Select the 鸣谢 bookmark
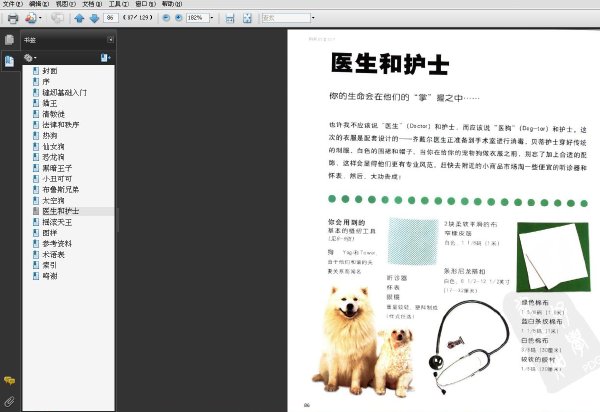Image resolution: width=600 pixels, height=412 pixels. (50, 276)
